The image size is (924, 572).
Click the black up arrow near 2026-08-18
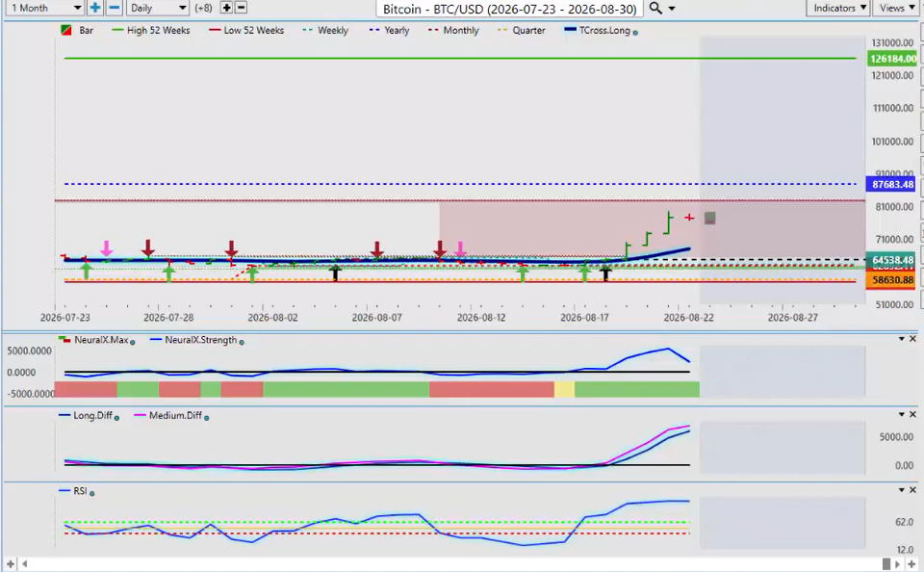click(x=605, y=273)
